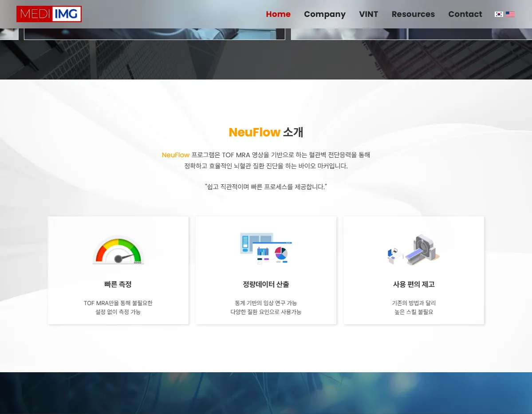The height and width of the screenshot is (414, 532).
Task: Click text 기존의 방법과 달리
Action: [414, 303]
